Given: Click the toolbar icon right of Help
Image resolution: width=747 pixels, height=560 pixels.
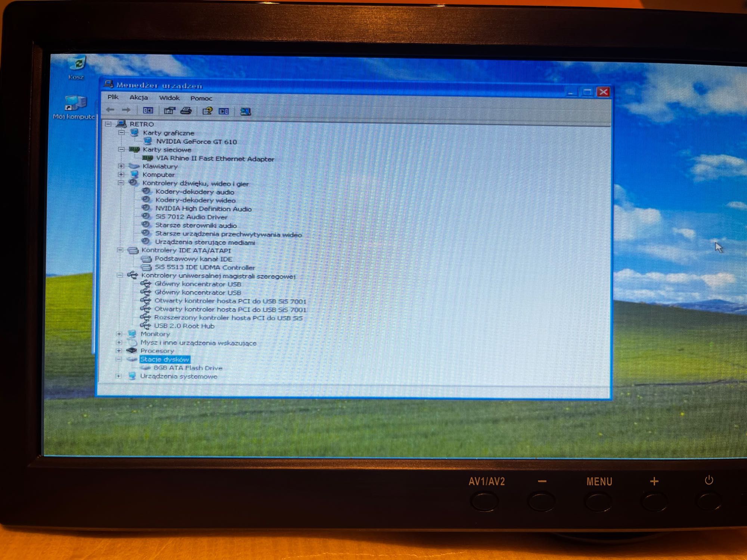Looking at the screenshot, I should click(224, 111).
